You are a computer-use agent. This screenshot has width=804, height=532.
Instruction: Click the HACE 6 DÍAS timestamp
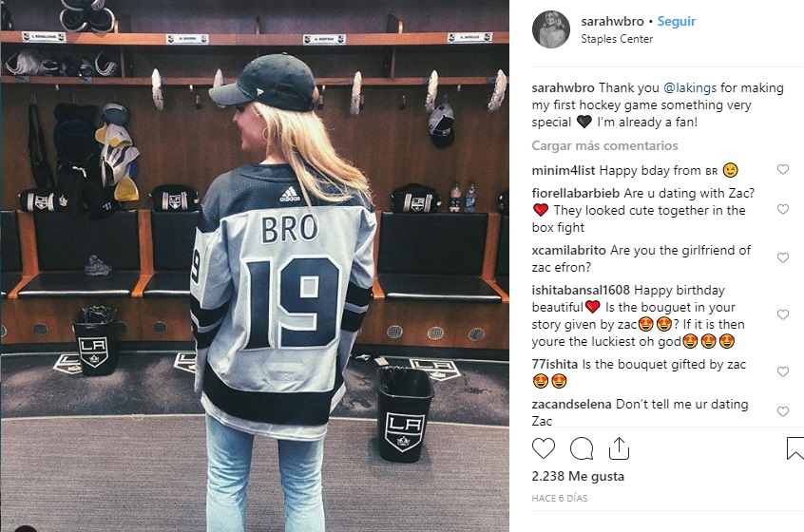click(560, 498)
